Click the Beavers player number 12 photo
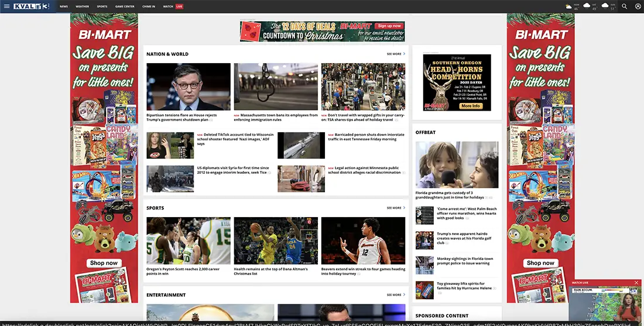Screen dimensions: 644x326 (x=363, y=241)
